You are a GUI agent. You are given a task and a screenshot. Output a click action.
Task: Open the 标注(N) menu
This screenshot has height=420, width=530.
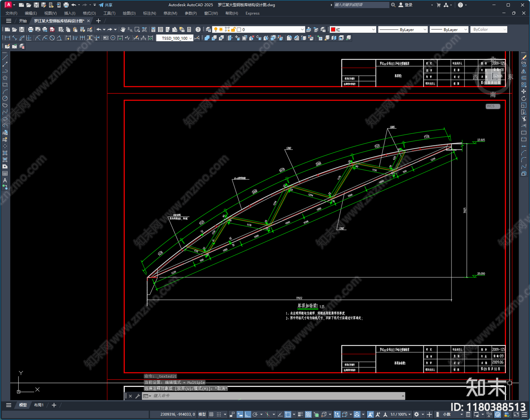pyautogui.click(x=149, y=13)
